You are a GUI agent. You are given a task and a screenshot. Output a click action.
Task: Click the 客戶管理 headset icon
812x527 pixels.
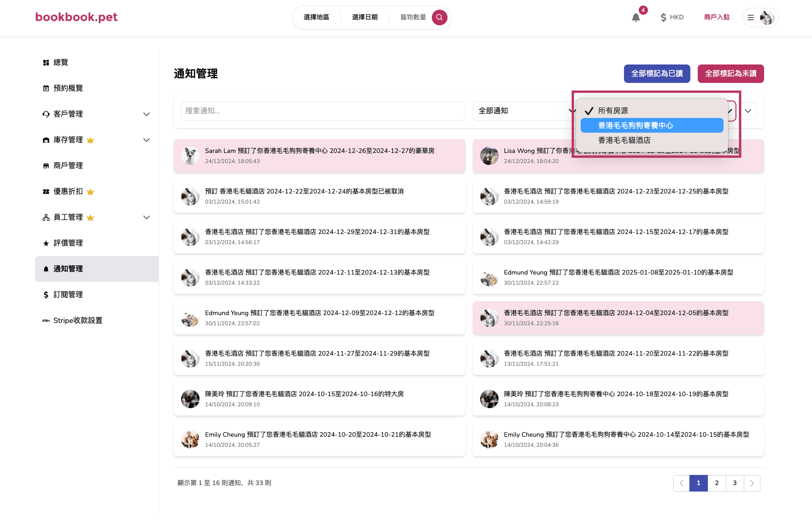coord(46,114)
